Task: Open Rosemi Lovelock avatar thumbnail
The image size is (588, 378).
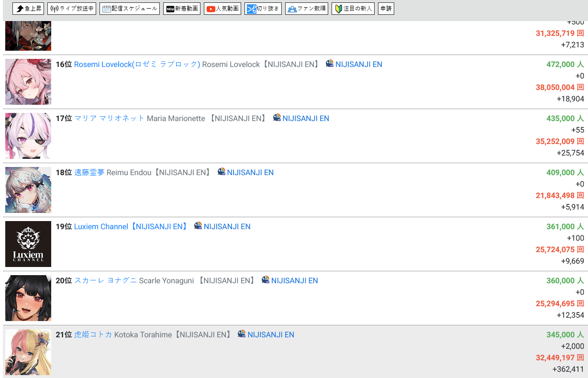Action: click(28, 82)
